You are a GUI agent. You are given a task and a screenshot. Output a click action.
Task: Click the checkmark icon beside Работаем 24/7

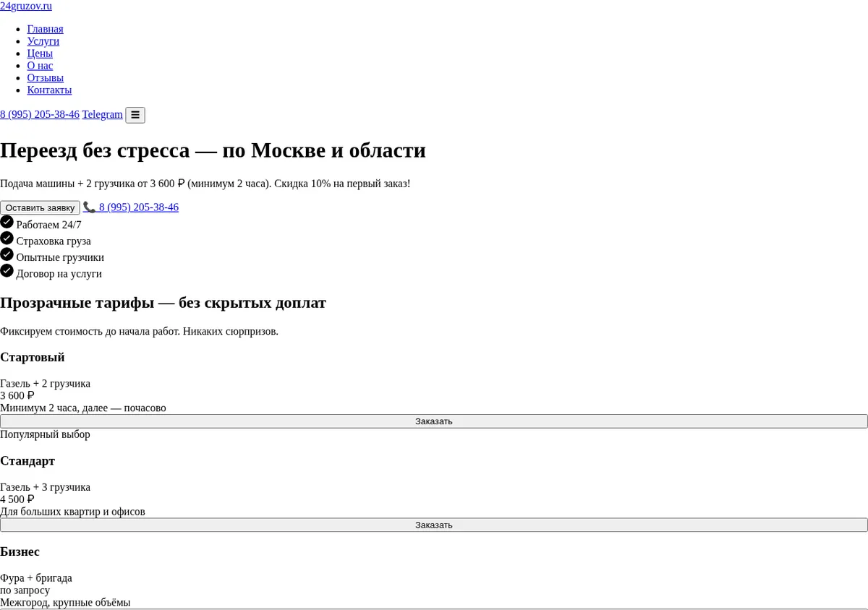click(x=7, y=222)
